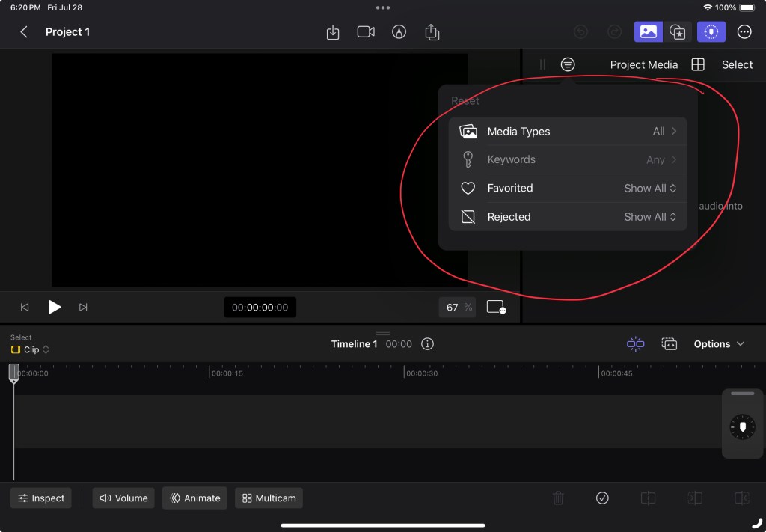This screenshot has width=766, height=532.
Task: Open the Favorited Show All dropdown
Action: tap(650, 189)
